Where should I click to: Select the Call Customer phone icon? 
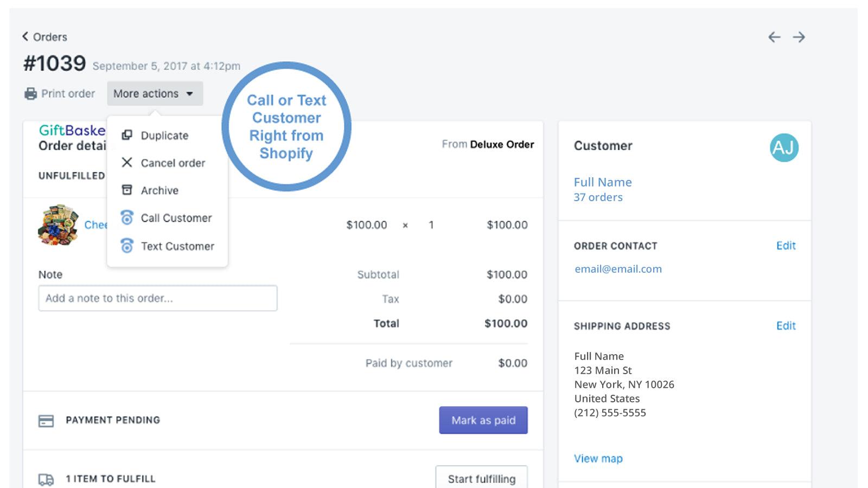[127, 217]
